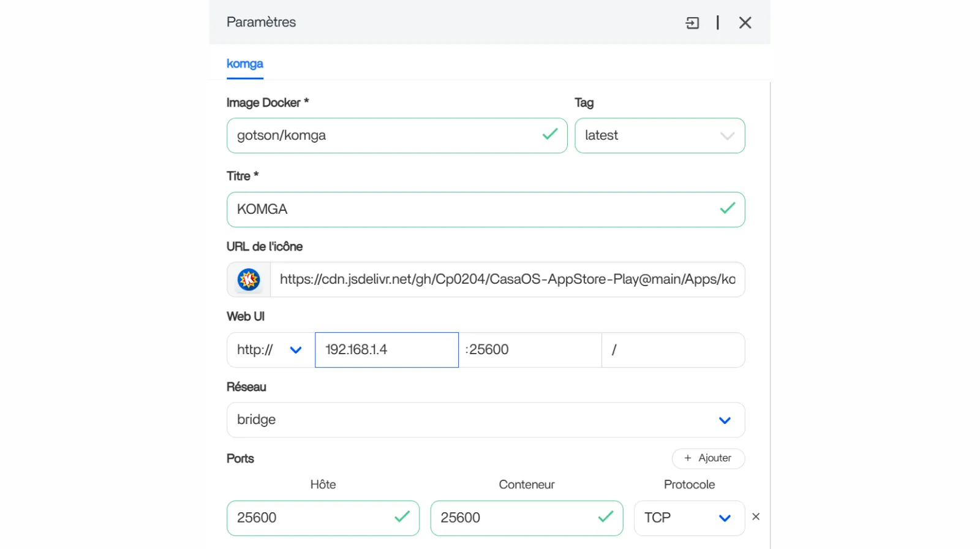
Task: Remove the 25600 port mapping row
Action: click(756, 517)
